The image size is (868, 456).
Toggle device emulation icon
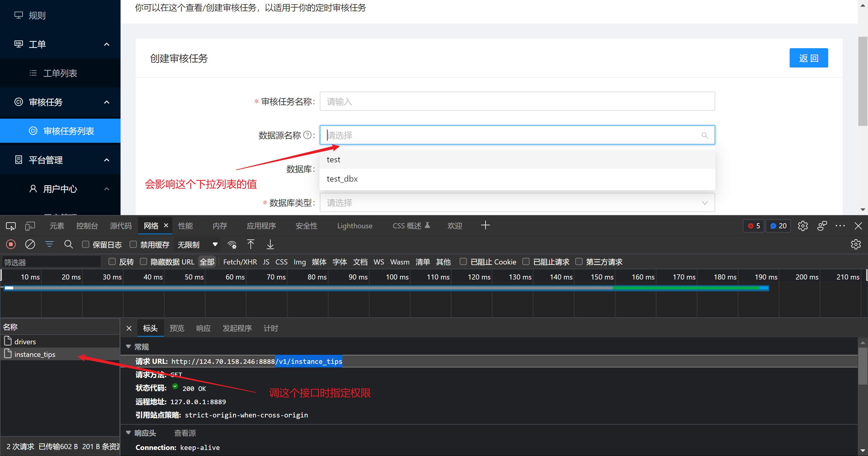pyautogui.click(x=30, y=226)
